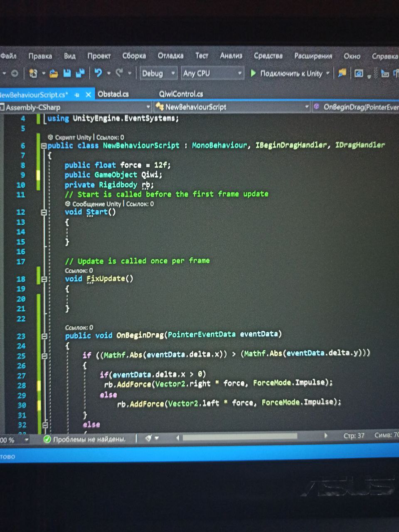Click the Undo arrow icon

98,73
